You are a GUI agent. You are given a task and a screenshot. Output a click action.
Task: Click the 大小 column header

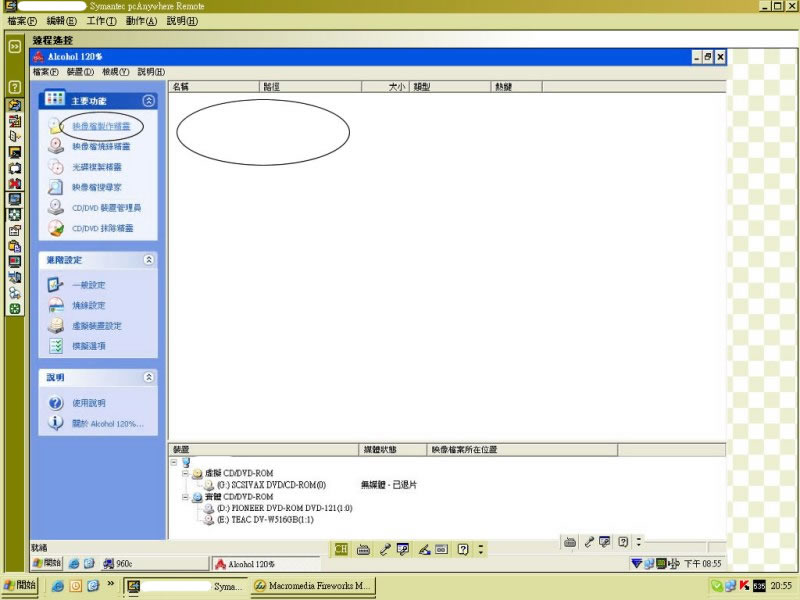click(x=385, y=87)
